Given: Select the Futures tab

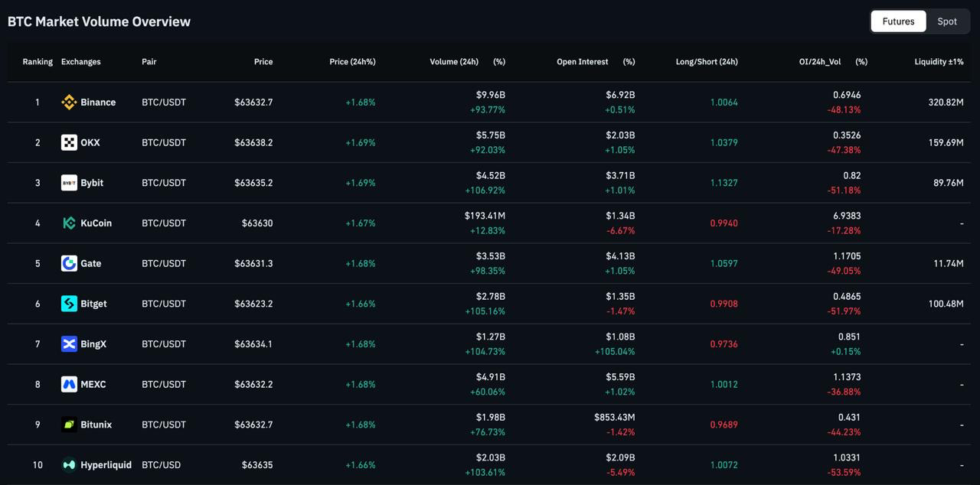Looking at the screenshot, I should tap(898, 21).
